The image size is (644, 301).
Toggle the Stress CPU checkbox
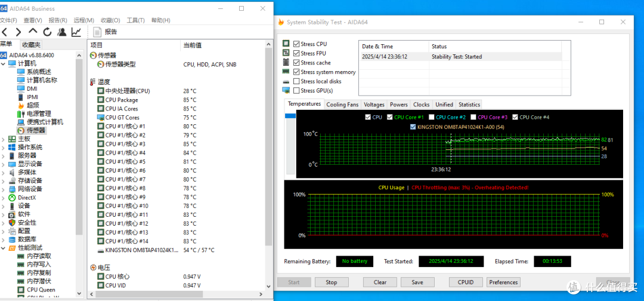[x=296, y=44]
